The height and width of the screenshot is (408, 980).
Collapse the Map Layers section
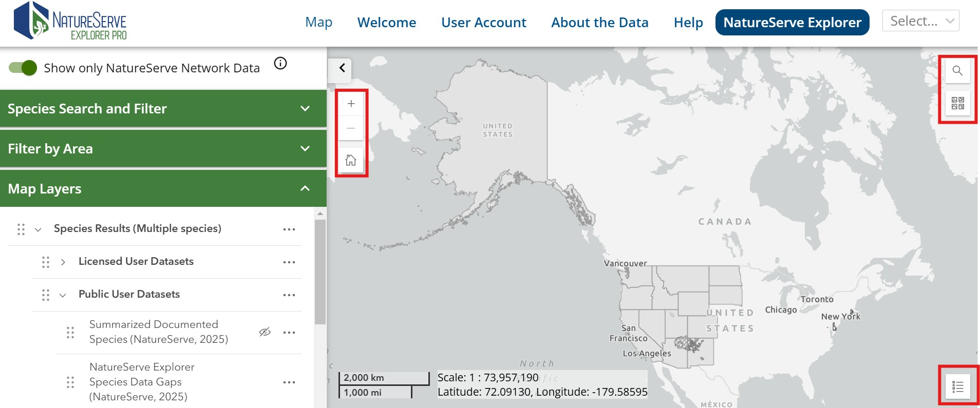point(163,189)
